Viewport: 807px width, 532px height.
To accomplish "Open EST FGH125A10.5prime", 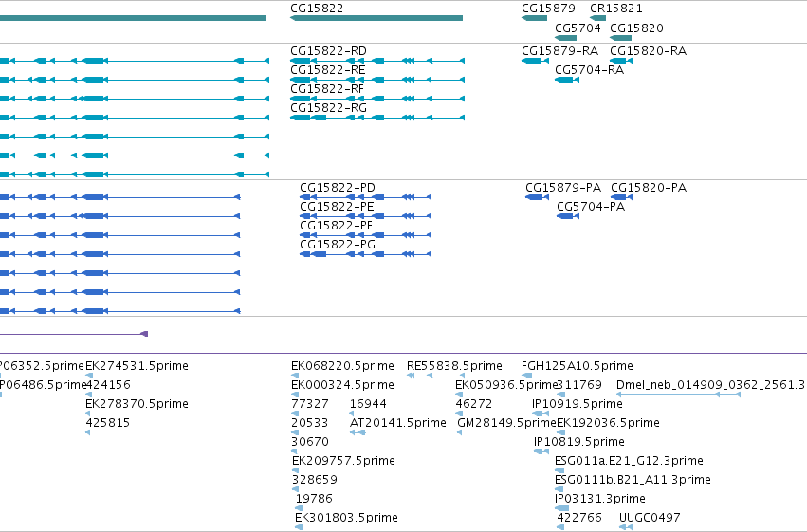I will (578, 366).
